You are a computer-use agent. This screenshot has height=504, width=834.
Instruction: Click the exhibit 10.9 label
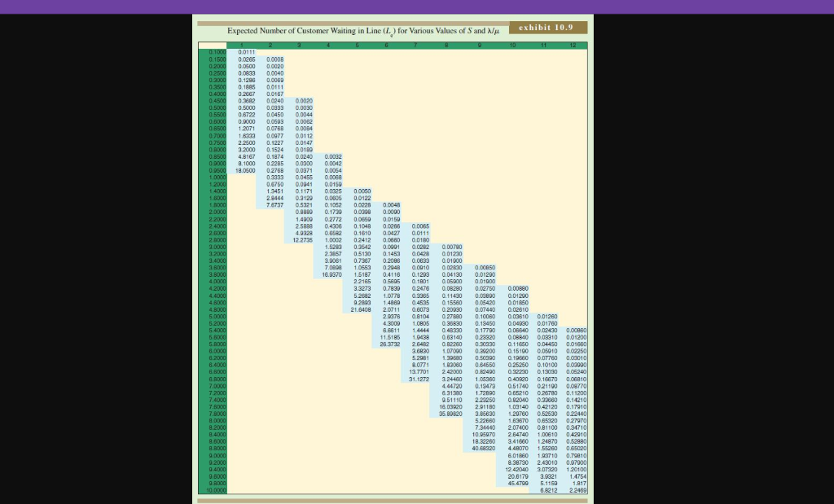click(x=544, y=27)
